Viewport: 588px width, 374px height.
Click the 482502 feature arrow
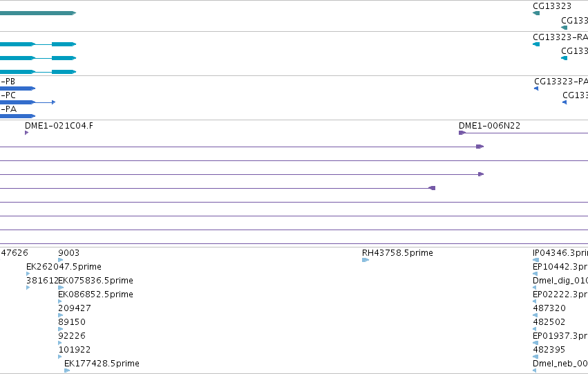point(535,329)
